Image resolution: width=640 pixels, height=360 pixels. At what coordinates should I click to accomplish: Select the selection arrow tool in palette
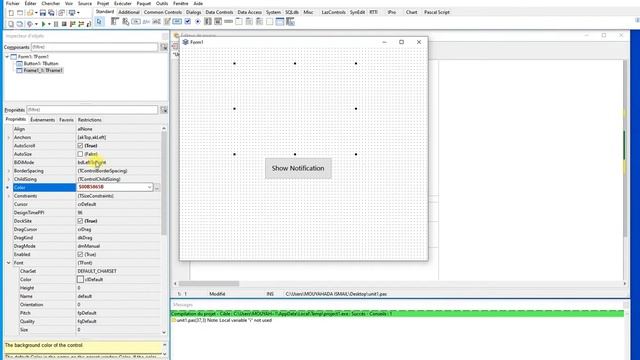(99, 22)
